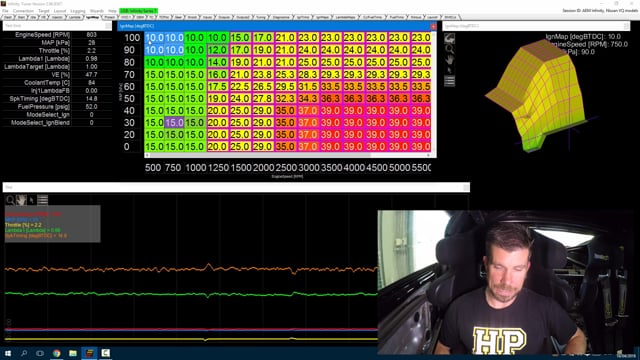Select 32.3 cell at 50 kPa, 2500 RPM
The image size is (640, 360).
tap(285, 98)
